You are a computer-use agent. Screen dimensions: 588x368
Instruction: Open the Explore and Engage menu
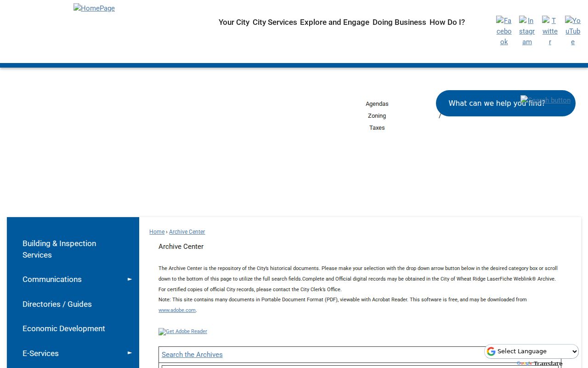click(x=334, y=22)
